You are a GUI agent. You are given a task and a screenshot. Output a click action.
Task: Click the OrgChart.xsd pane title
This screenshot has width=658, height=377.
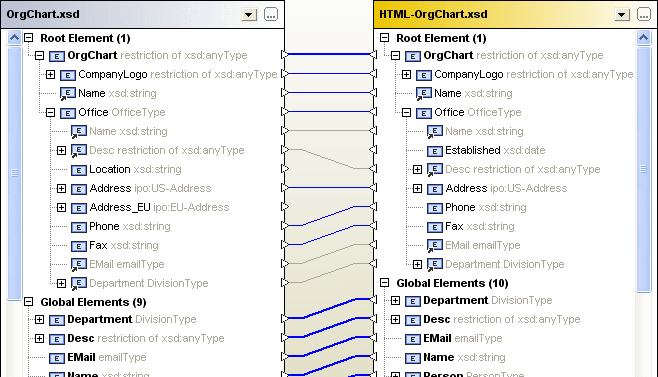tap(43, 14)
